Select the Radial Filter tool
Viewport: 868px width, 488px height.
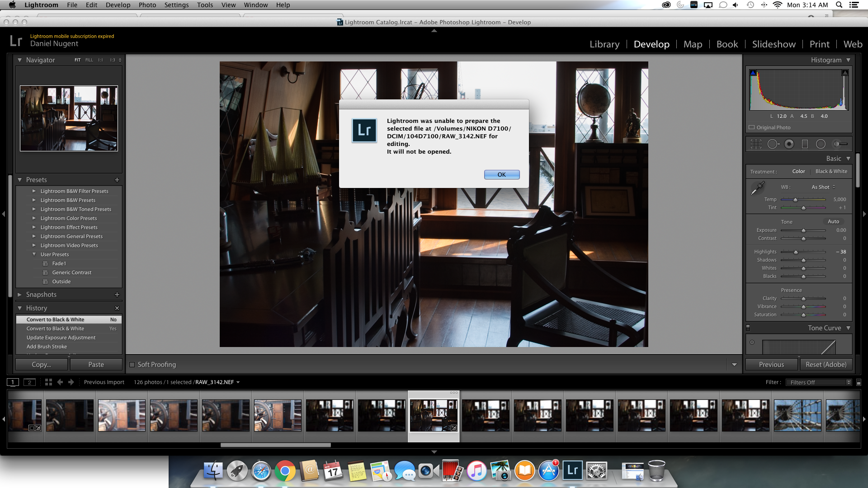(821, 144)
